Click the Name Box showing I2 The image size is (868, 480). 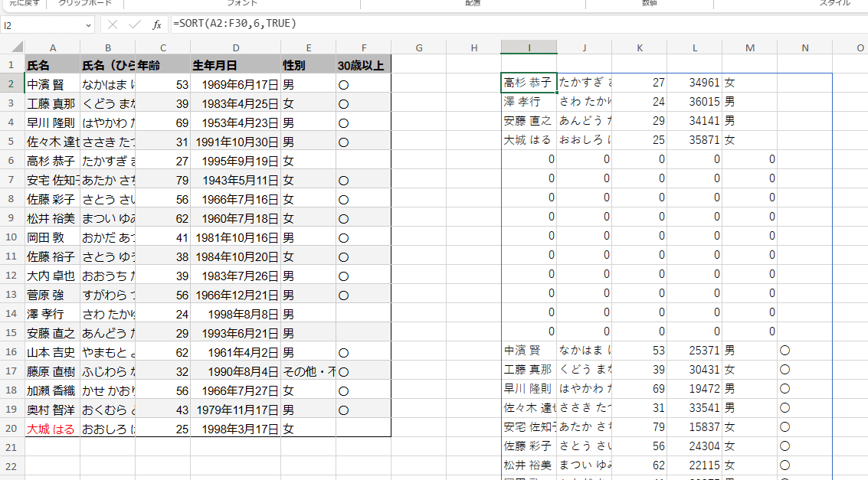pyautogui.click(x=43, y=25)
